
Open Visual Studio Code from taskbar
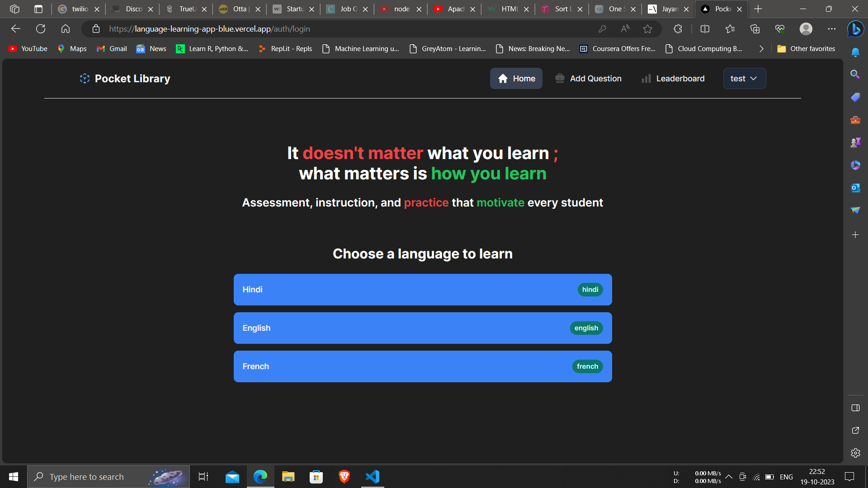[x=373, y=477]
